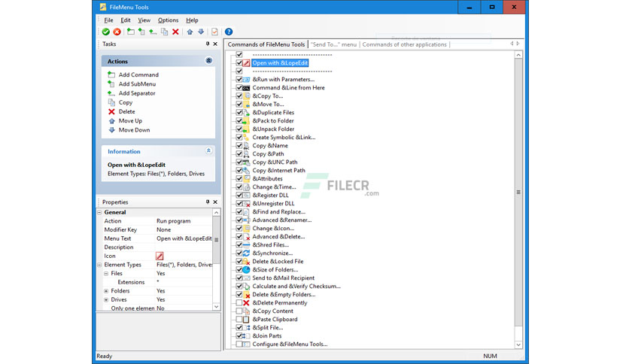Screen dimensions: 629x364
Task: Close the Tasks panel
Action: point(215,44)
